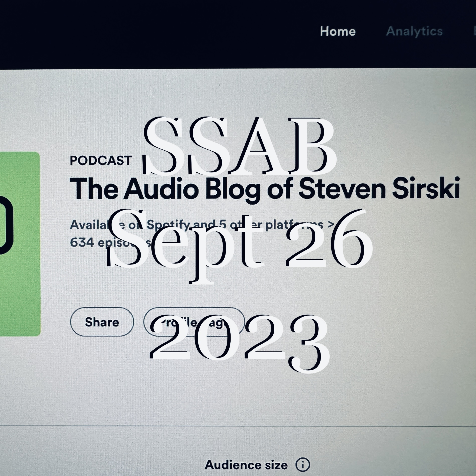The height and width of the screenshot is (476, 476).
Task: Click the Share button
Action: point(102,322)
